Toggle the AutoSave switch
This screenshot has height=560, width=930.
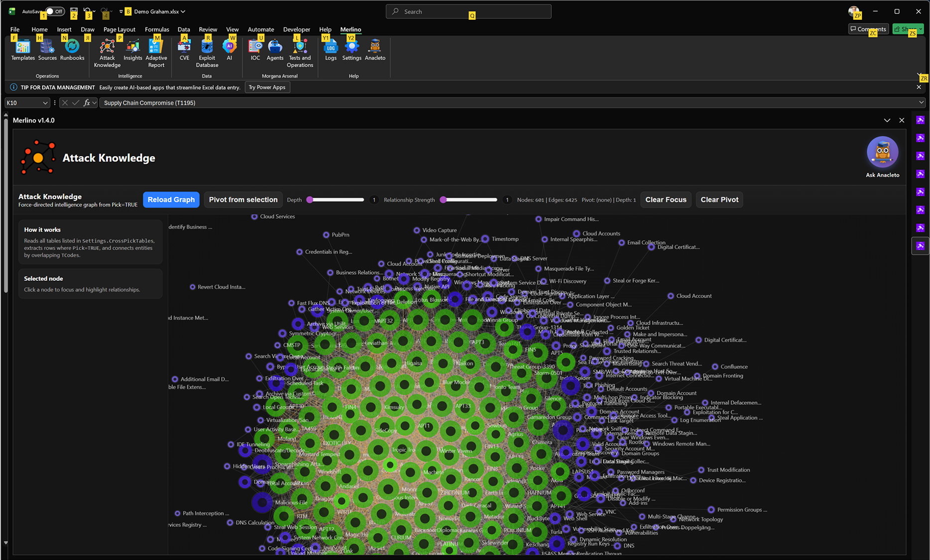point(54,11)
